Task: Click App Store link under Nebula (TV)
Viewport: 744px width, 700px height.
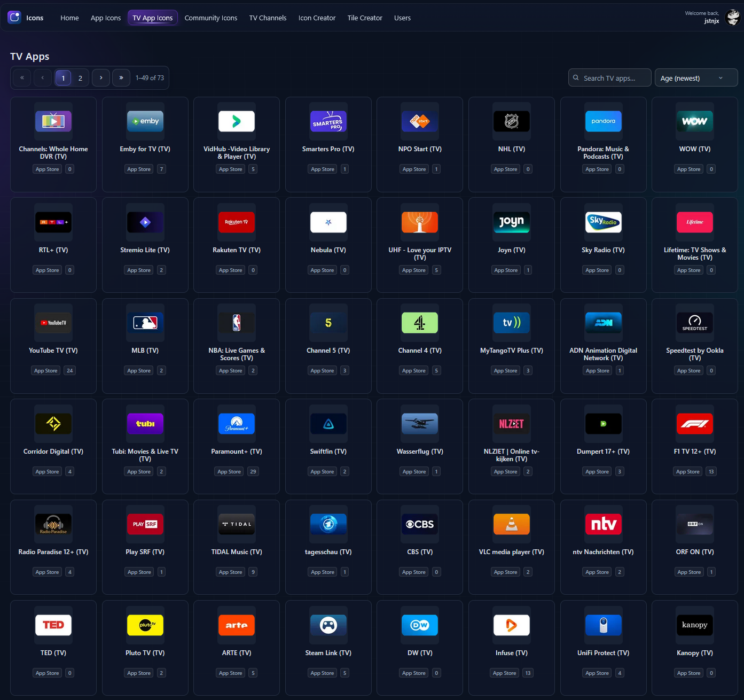Action: [x=323, y=270]
